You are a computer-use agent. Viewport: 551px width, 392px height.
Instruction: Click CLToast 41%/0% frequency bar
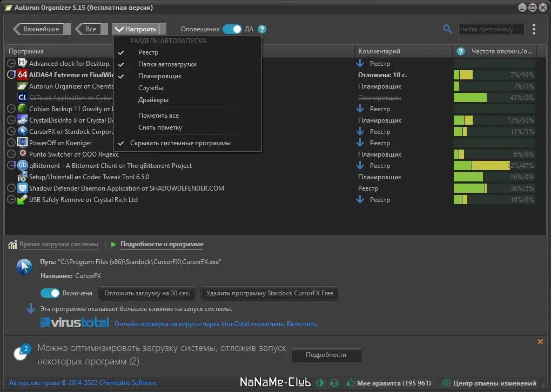coord(494,97)
